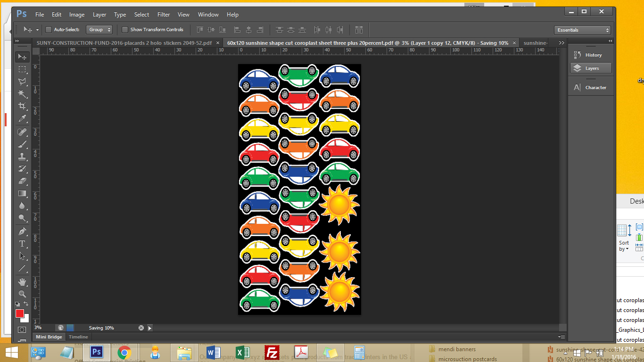644x362 pixels.
Task: Enable the Auto-Select checkbox
Action: pyautogui.click(x=49, y=30)
